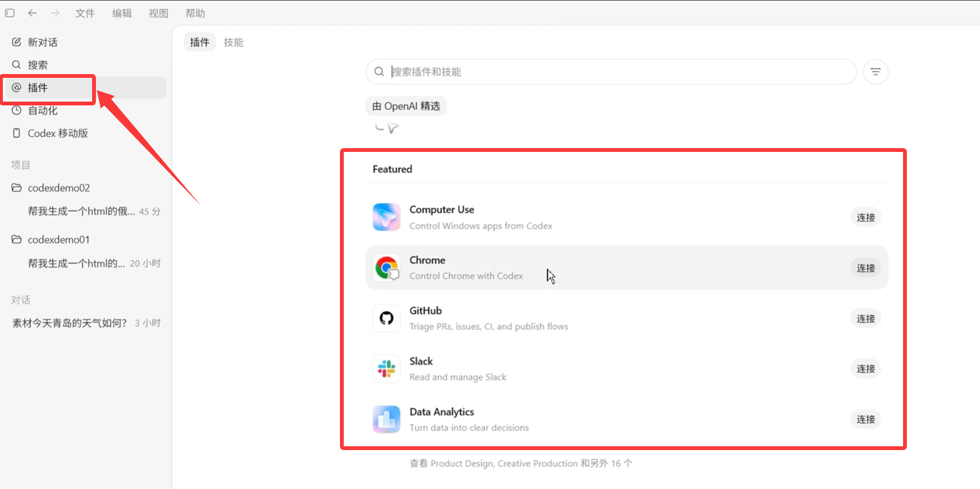Image resolution: width=980 pixels, height=489 pixels.
Task: Open 自动化 in the sidebar
Action: pyautogui.click(x=85, y=110)
